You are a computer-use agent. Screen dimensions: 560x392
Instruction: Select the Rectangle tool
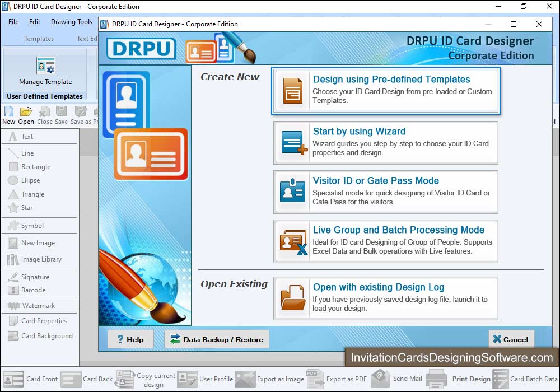point(29,167)
